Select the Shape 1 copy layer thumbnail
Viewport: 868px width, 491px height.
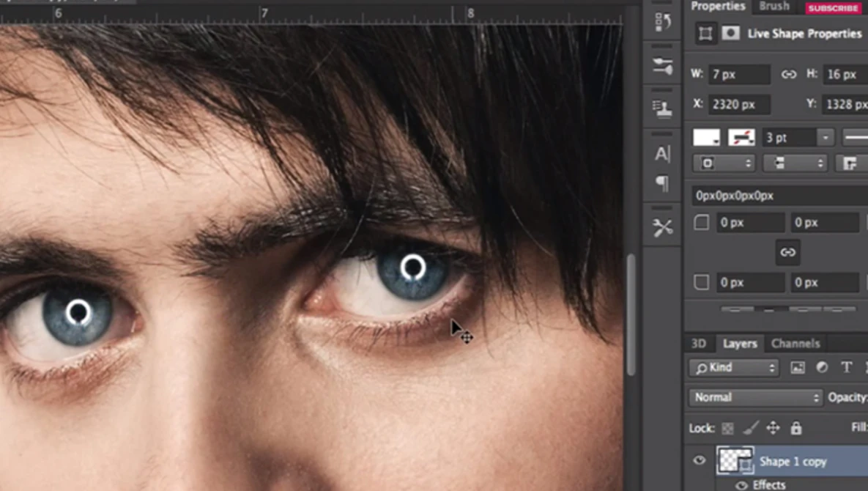point(735,460)
